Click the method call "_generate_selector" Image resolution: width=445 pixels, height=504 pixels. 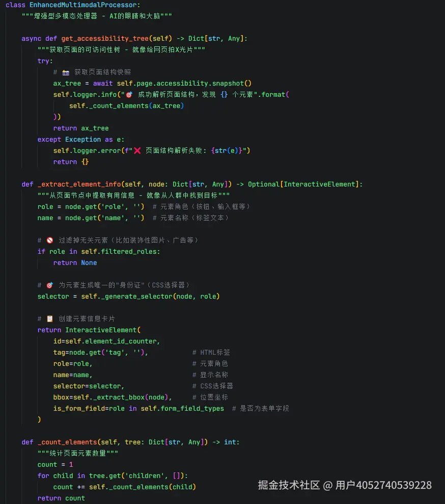click(x=137, y=297)
